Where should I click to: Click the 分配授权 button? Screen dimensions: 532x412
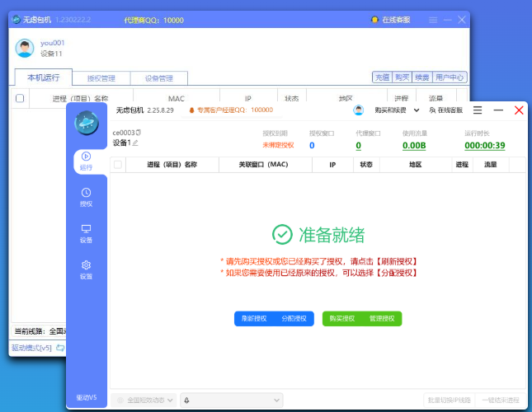pyautogui.click(x=294, y=319)
